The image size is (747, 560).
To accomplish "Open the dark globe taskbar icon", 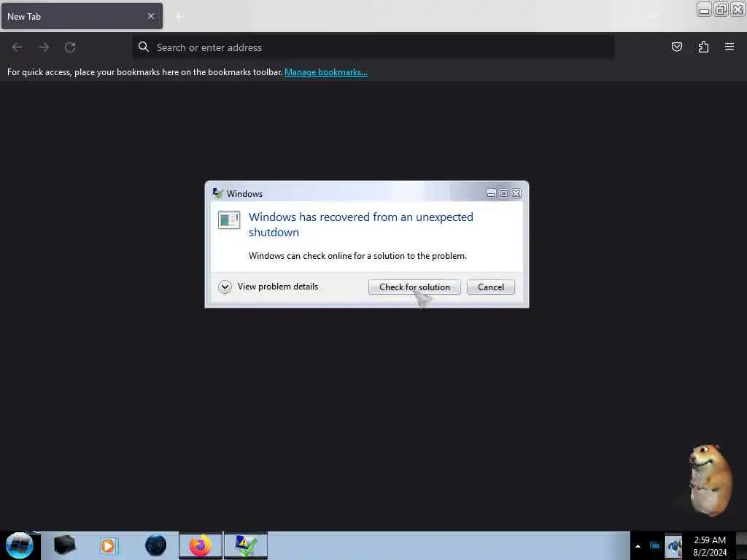I will pyautogui.click(x=155, y=545).
